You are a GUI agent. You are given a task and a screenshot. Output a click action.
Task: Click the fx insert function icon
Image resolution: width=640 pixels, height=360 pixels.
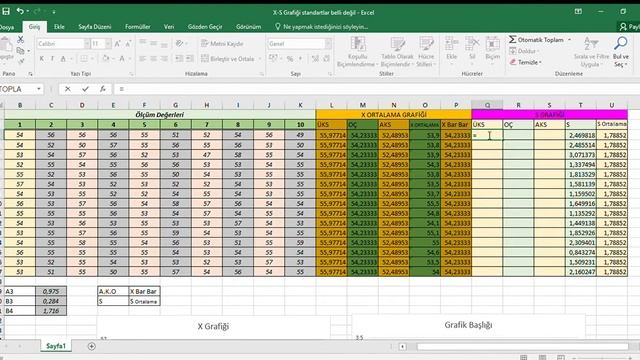pos(102,89)
